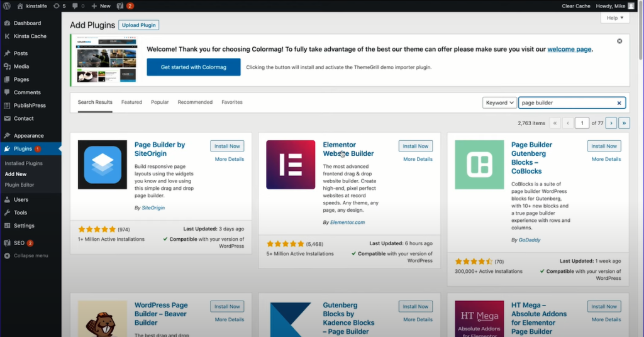Image resolution: width=644 pixels, height=337 pixels.
Task: Clear the plugin search field text
Action: (619, 102)
